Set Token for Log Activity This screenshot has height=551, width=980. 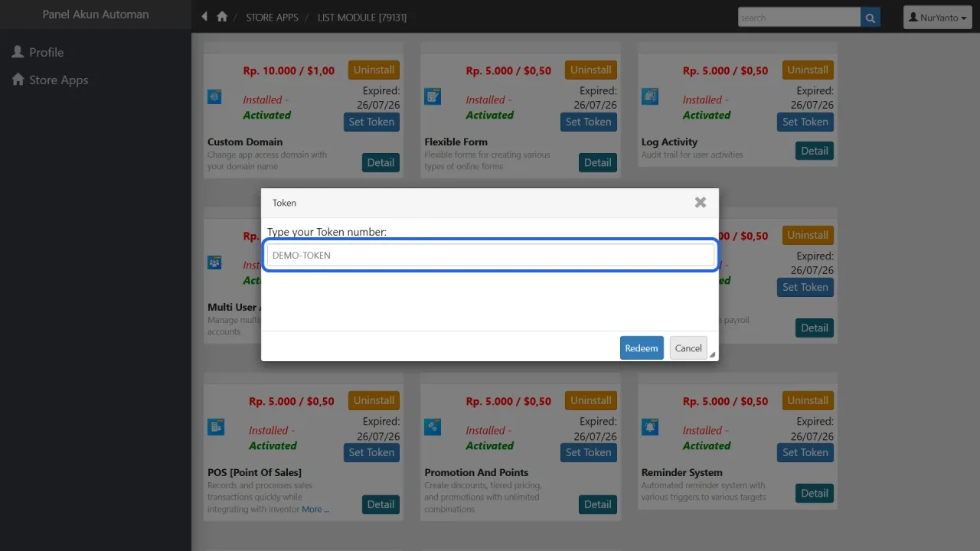pos(805,122)
